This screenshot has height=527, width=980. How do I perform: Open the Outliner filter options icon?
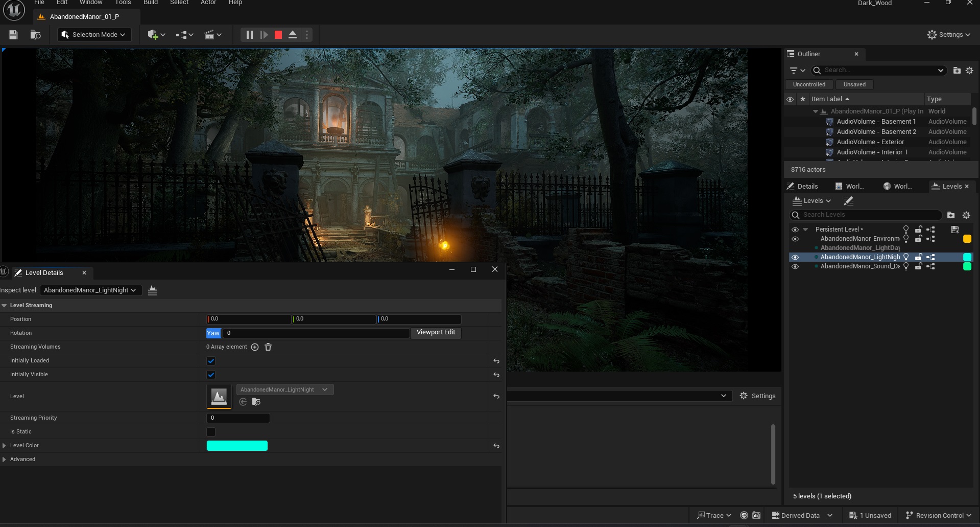coord(797,71)
